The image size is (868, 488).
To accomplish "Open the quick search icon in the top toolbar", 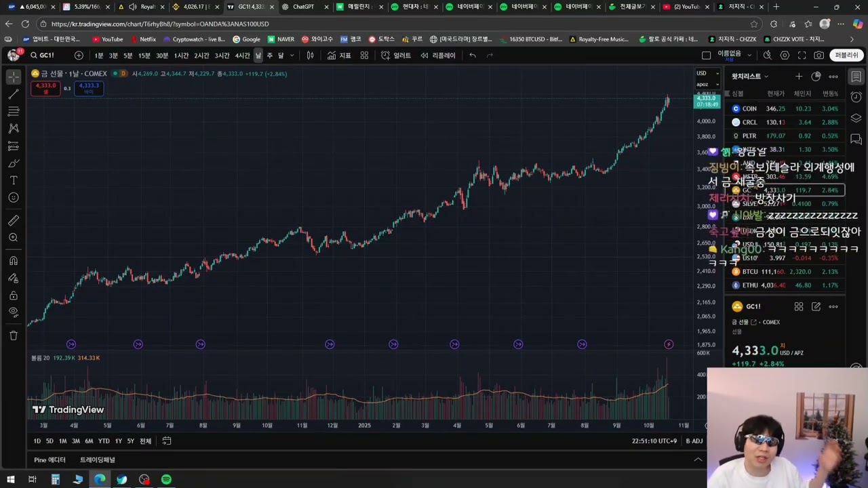I will 767,56.
